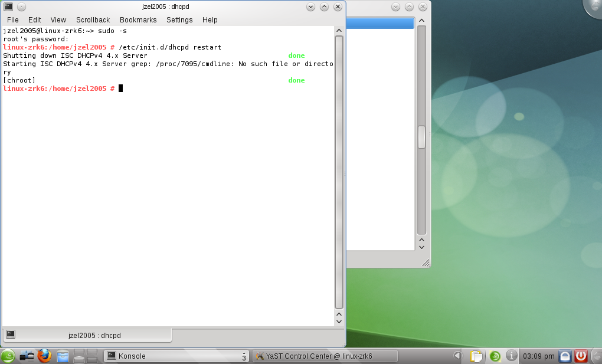
Task: Click the first green 'done' status text
Action: pos(296,55)
